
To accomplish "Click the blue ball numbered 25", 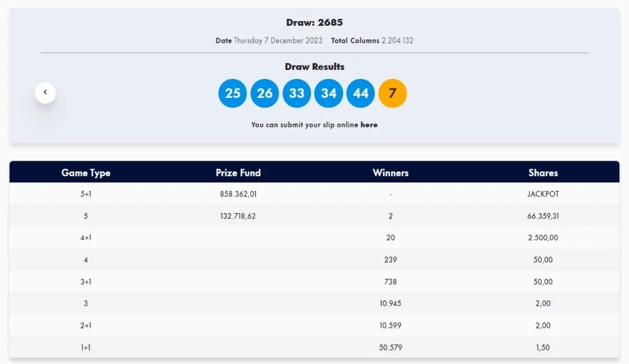I will click(233, 94).
